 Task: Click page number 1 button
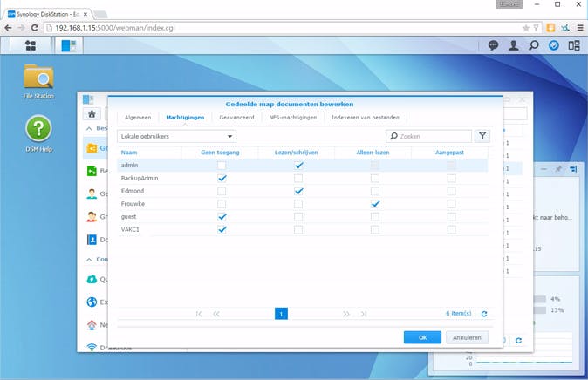click(x=281, y=314)
